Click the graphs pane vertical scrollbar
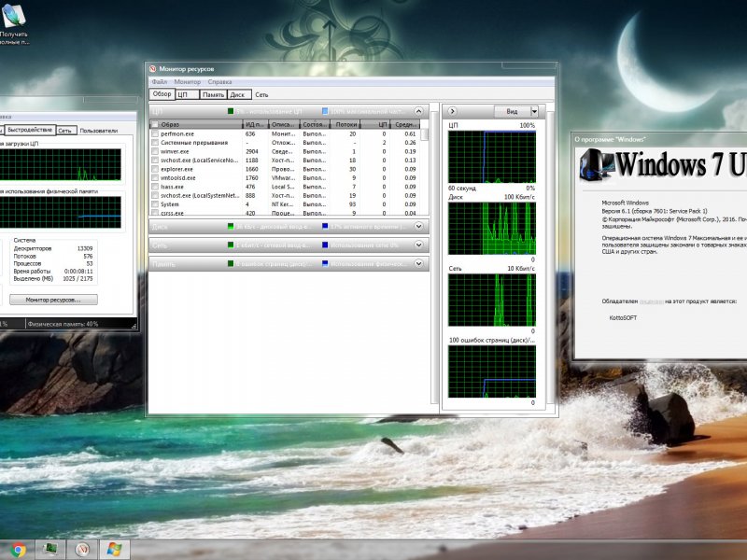This screenshot has height=560, width=747. coord(550,258)
